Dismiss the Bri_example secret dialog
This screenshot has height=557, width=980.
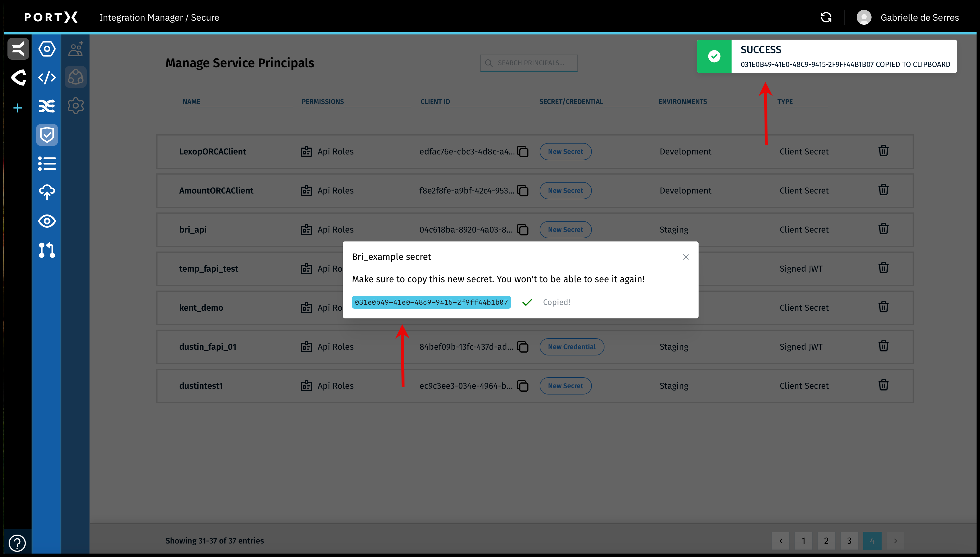pyautogui.click(x=685, y=257)
